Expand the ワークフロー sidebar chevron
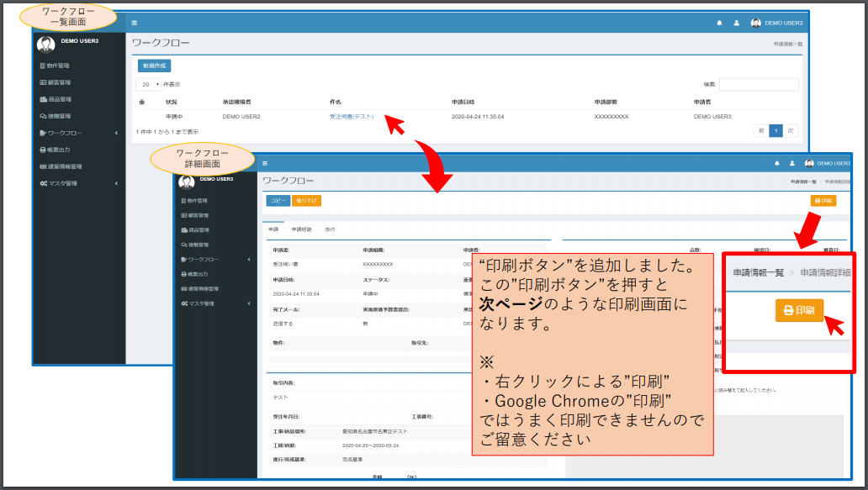Viewport: 868px width, 490px height. [x=115, y=131]
